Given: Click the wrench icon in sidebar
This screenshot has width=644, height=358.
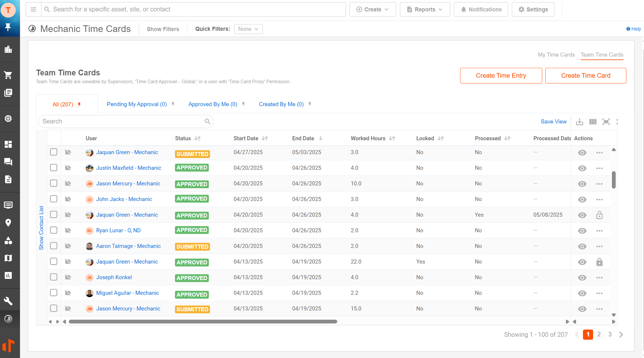Looking at the screenshot, I should click(8, 301).
